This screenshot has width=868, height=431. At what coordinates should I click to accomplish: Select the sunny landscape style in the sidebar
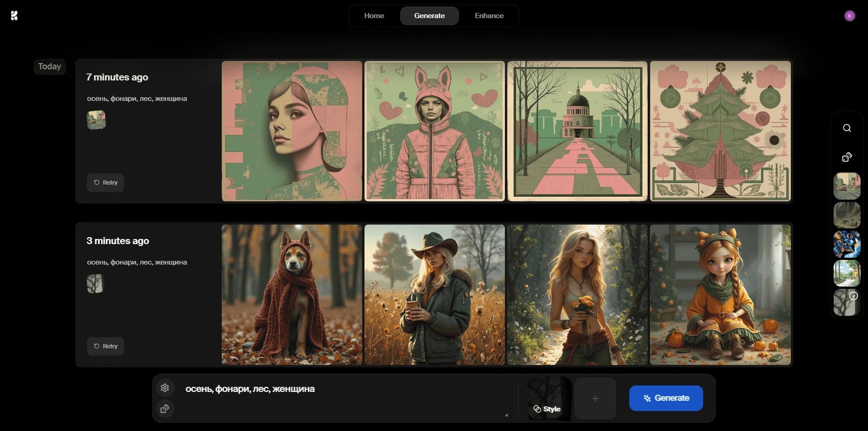(x=847, y=273)
